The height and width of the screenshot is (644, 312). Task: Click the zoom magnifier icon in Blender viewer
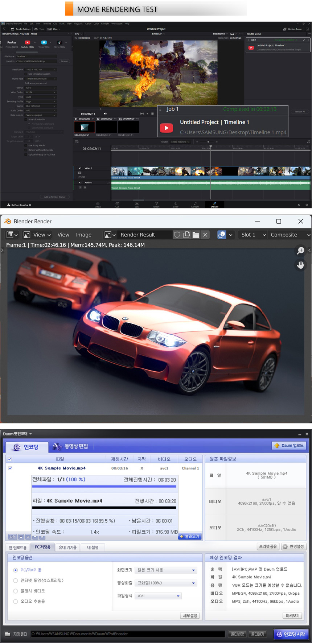(300, 250)
